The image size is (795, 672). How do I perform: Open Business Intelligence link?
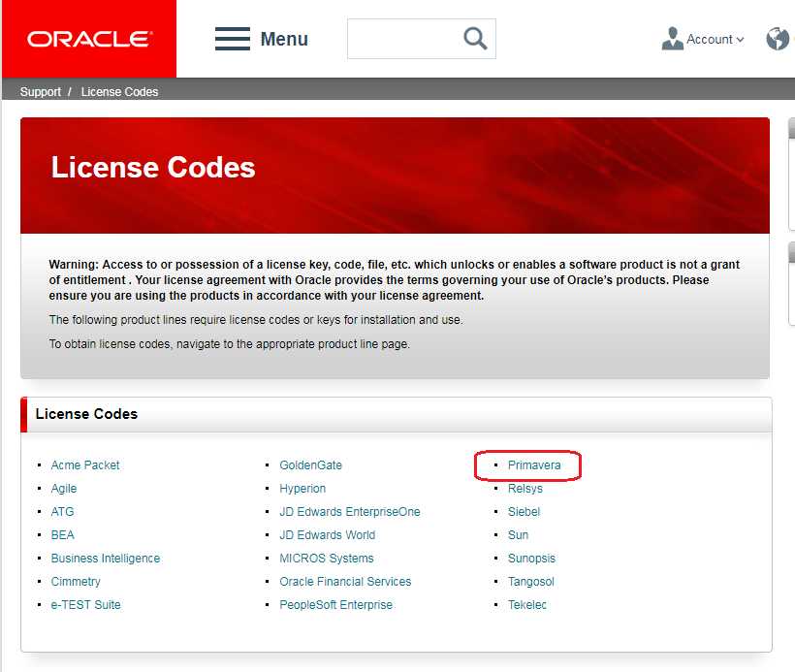106,559
